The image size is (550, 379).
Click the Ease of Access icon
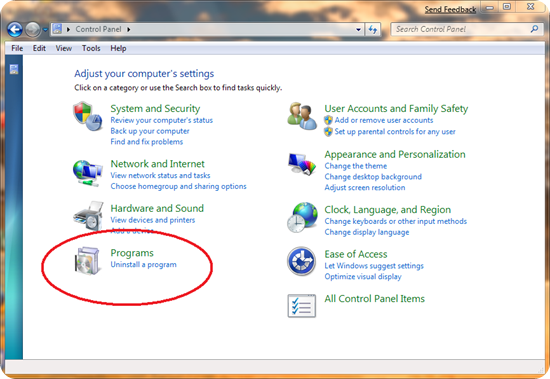pos(301,261)
